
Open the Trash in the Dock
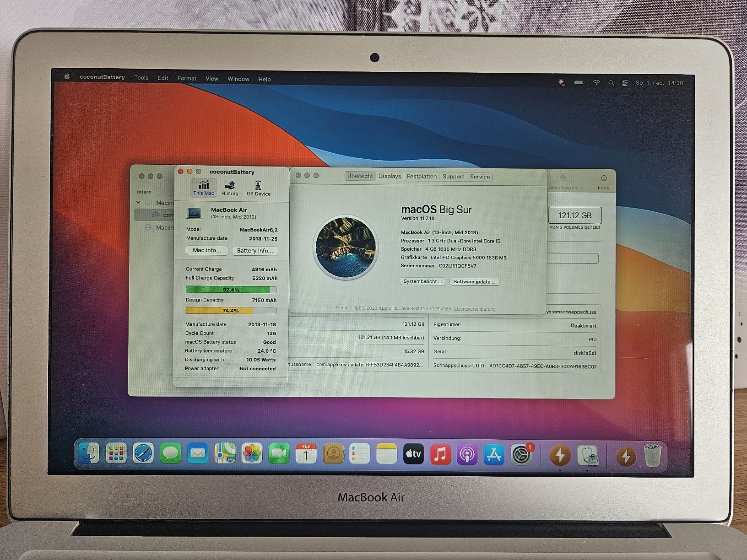coord(652,456)
